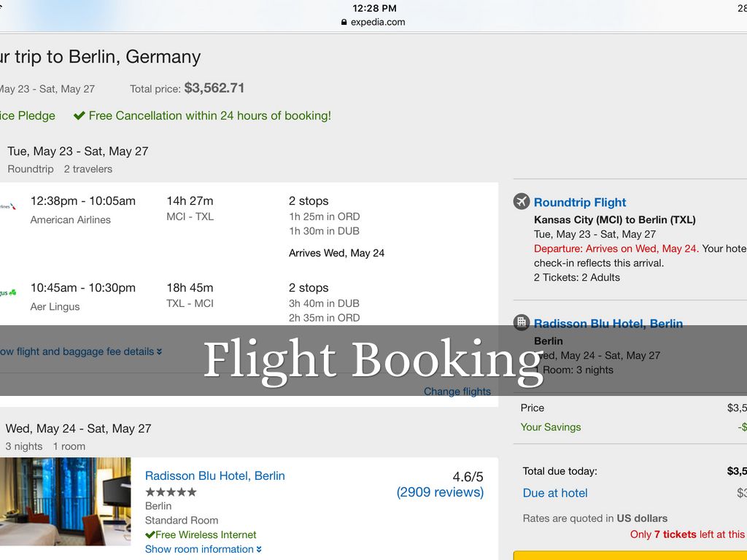Click the green check next to Free Wireless Internet
The image size is (747, 560).
point(150,534)
